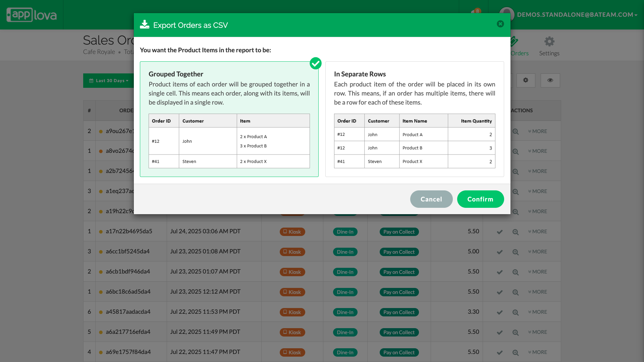
Task: Open the Last 30 Days dropdown
Action: coord(109,81)
